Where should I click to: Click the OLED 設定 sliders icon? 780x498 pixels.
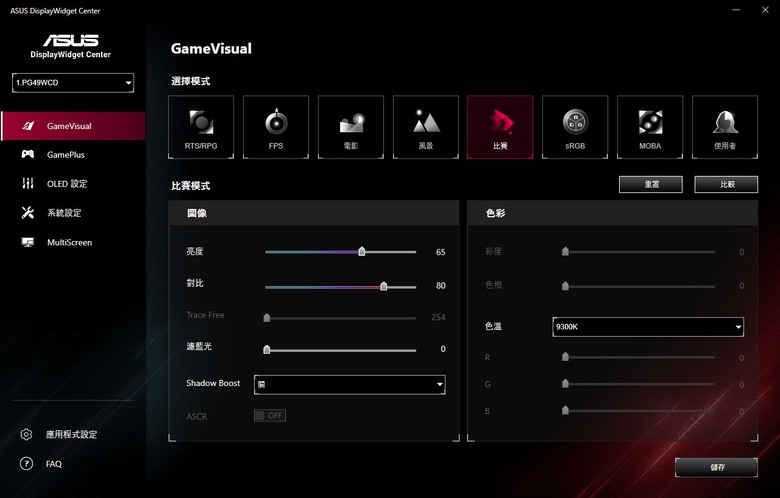click(x=28, y=184)
